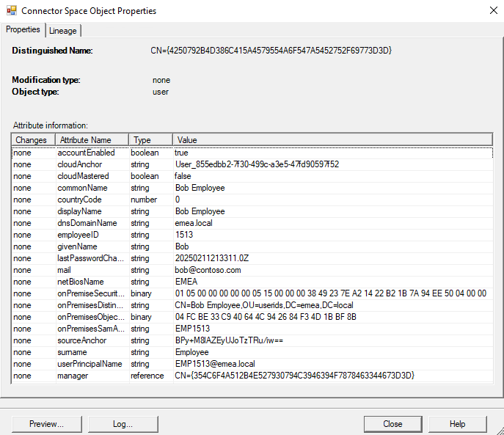Select the onPremisesSamA... attribute row
Image resolution: width=504 pixels, height=435 pixels.
[x=252, y=329]
